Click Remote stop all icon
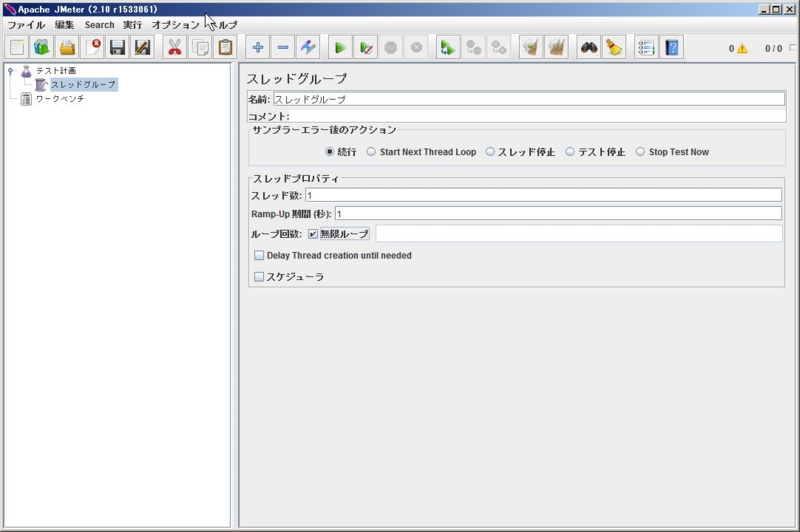 (x=473, y=47)
